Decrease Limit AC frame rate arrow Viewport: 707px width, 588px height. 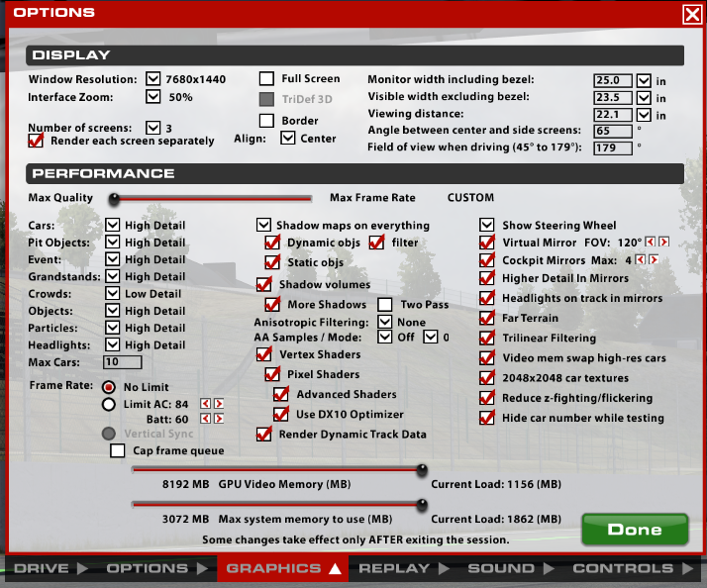coord(205,404)
